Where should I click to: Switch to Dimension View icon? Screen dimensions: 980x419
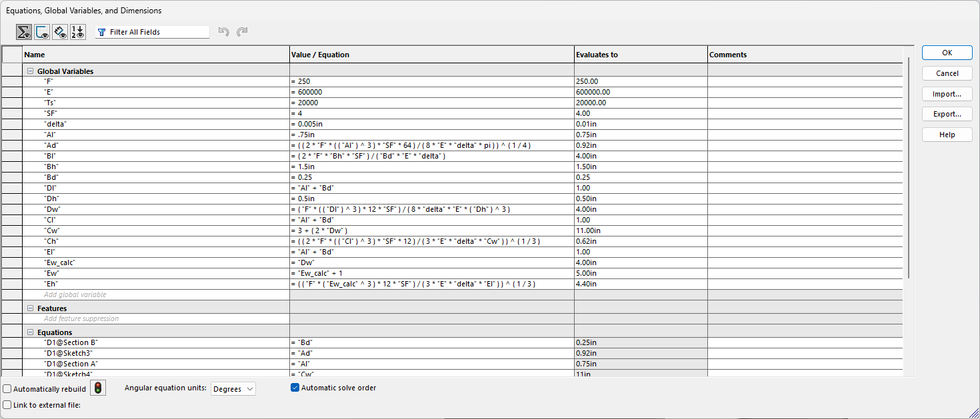click(60, 32)
